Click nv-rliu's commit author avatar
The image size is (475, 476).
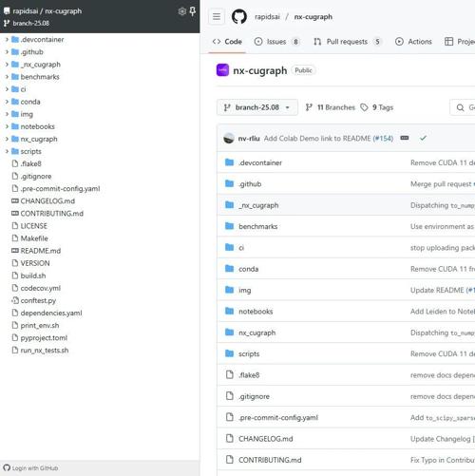pos(229,138)
